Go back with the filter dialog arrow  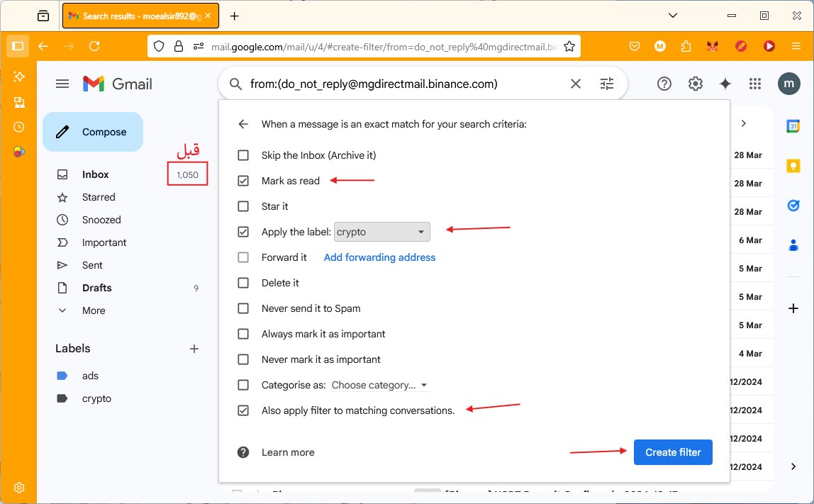243,124
